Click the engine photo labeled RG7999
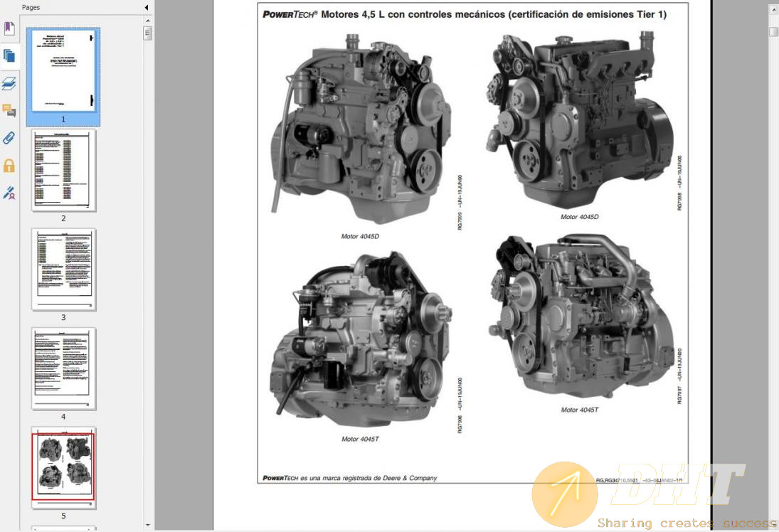The image size is (779, 532). point(361,129)
